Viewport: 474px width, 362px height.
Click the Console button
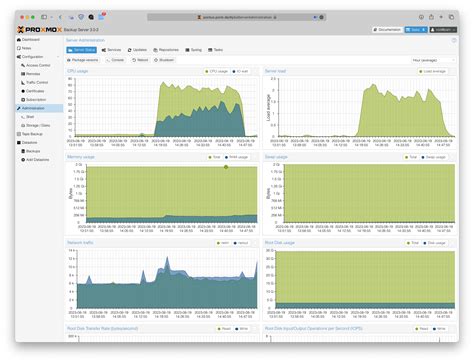click(115, 60)
